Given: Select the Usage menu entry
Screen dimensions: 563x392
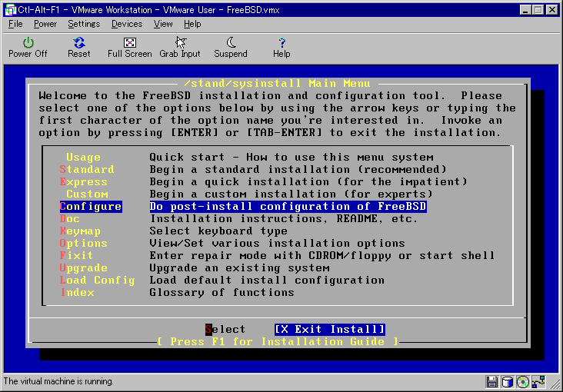Looking at the screenshot, I should click(83, 158).
